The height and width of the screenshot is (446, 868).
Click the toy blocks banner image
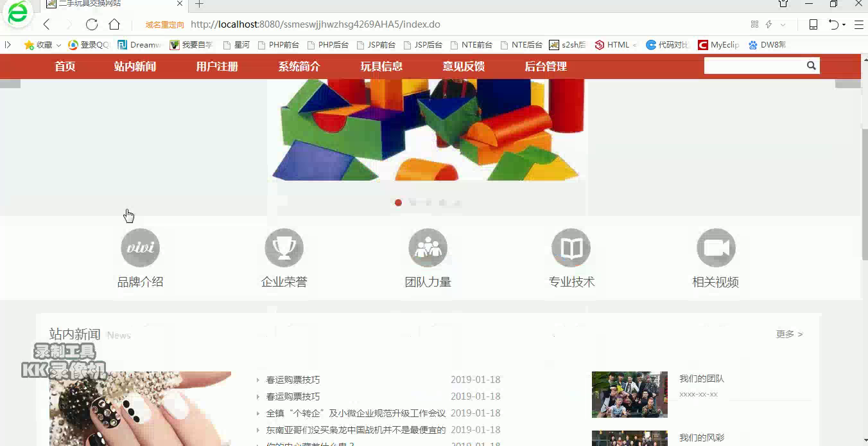tap(428, 130)
